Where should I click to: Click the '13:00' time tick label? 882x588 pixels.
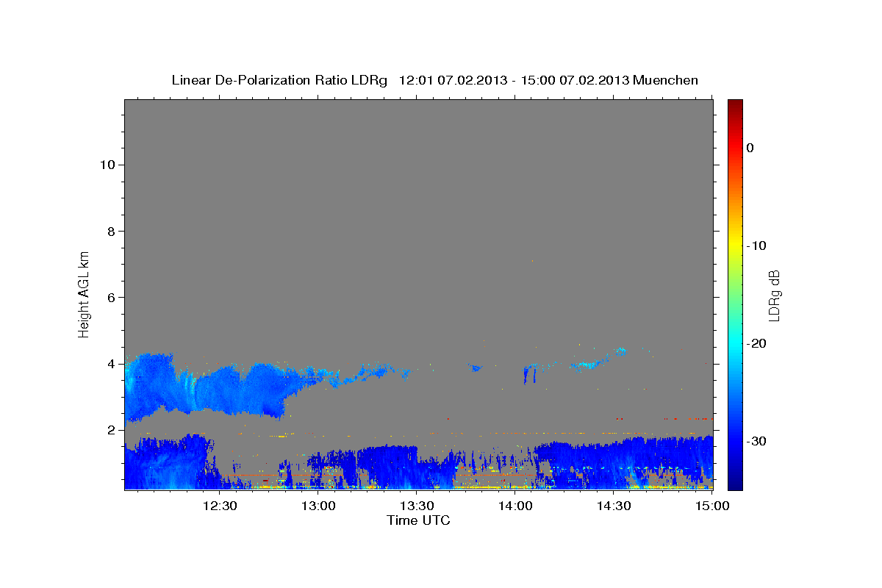(x=318, y=506)
